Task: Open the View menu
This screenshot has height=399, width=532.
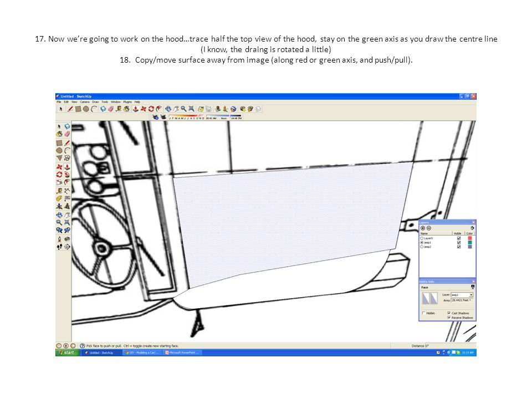Action: tap(74, 102)
